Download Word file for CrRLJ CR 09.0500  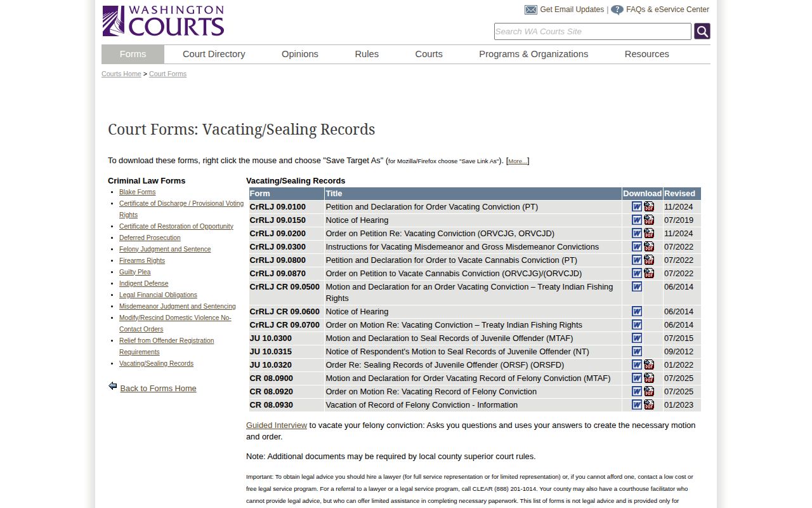point(637,286)
